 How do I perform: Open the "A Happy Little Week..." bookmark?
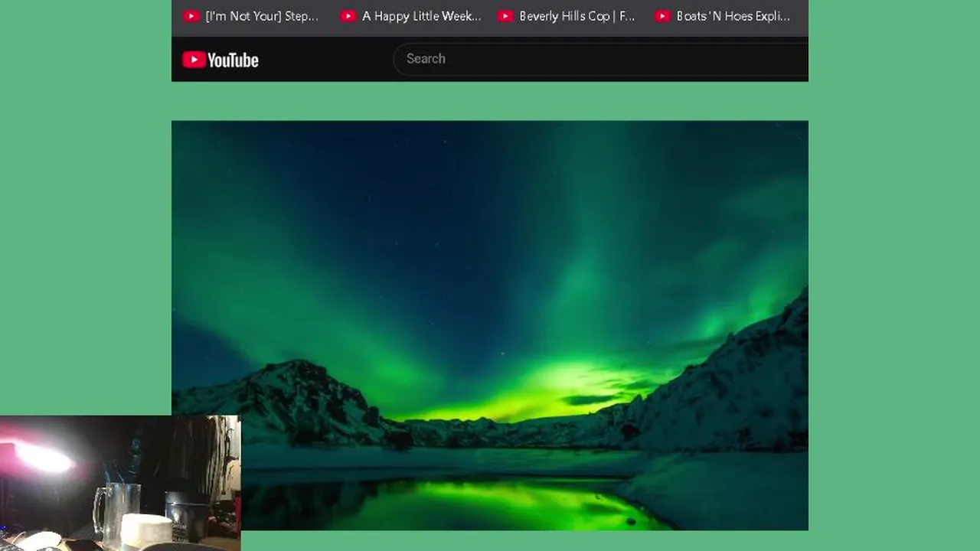coord(411,16)
